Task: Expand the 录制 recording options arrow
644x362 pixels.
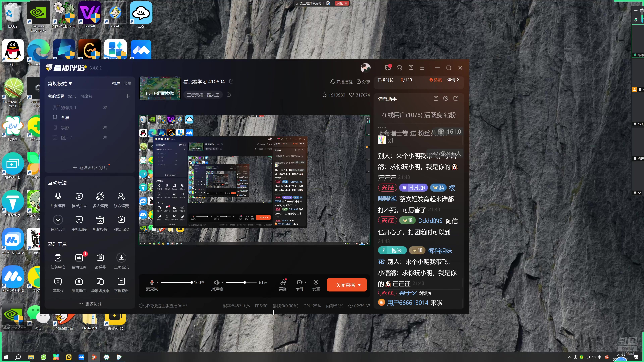Action: 306,282
